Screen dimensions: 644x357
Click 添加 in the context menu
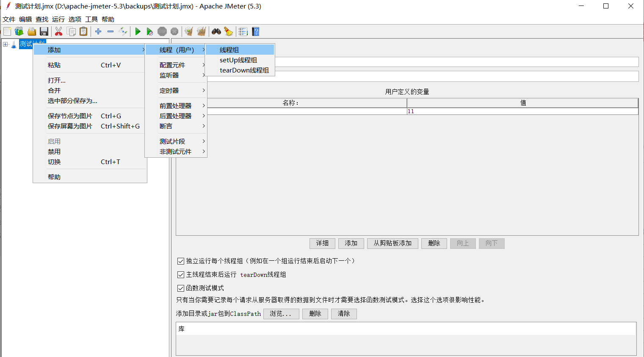[90, 50]
